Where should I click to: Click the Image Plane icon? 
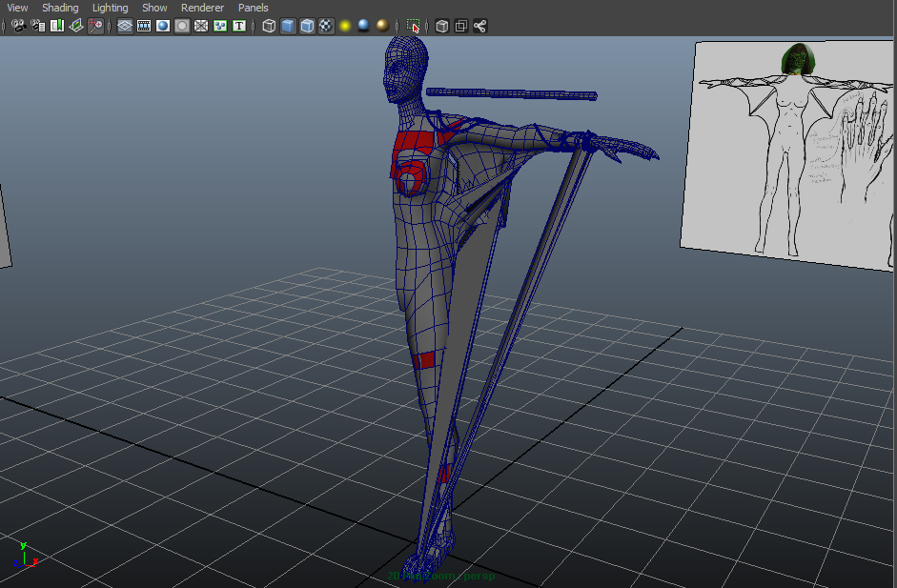pyautogui.click(x=76, y=26)
